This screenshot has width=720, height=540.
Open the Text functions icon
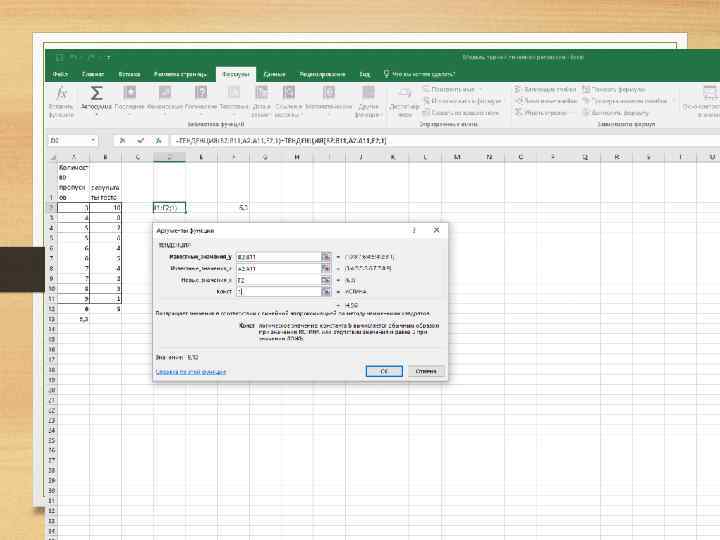click(x=234, y=93)
